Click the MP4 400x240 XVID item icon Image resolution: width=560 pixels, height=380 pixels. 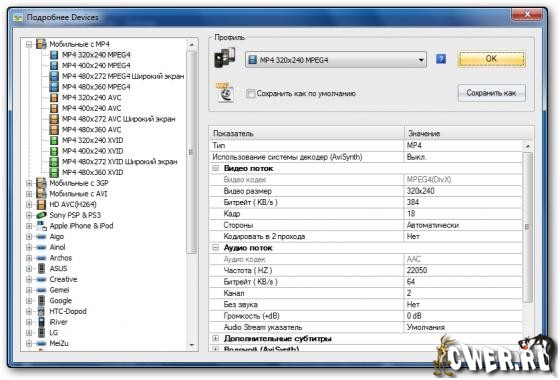point(54,151)
